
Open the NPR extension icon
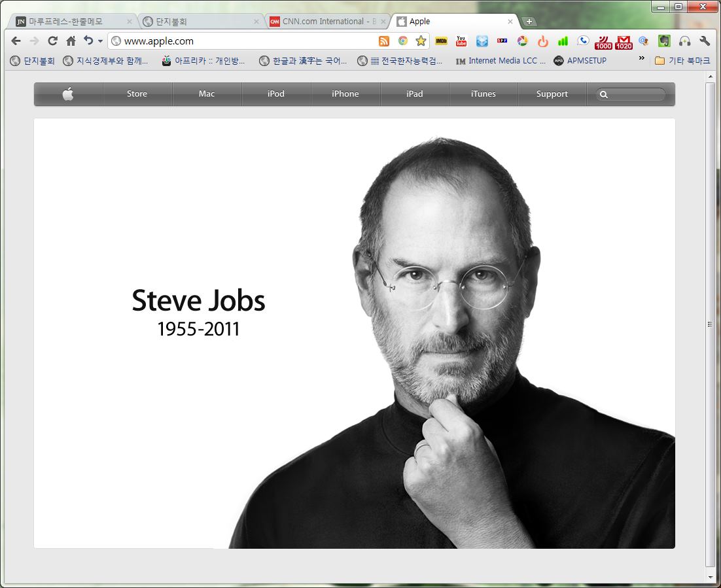tap(502, 41)
